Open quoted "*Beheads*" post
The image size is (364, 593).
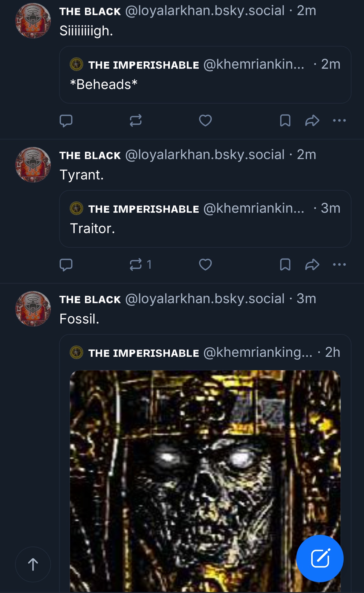pyautogui.click(x=205, y=85)
